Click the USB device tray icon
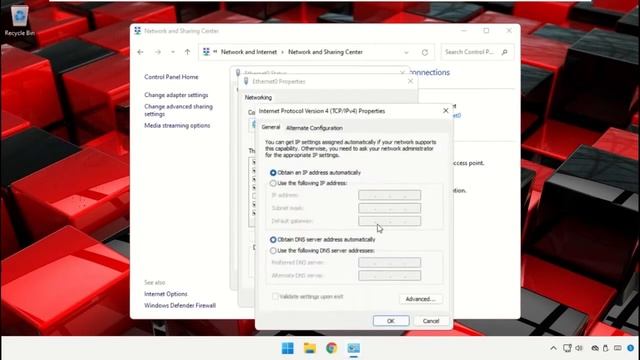The image size is (640, 360). pyautogui.click(x=606, y=348)
